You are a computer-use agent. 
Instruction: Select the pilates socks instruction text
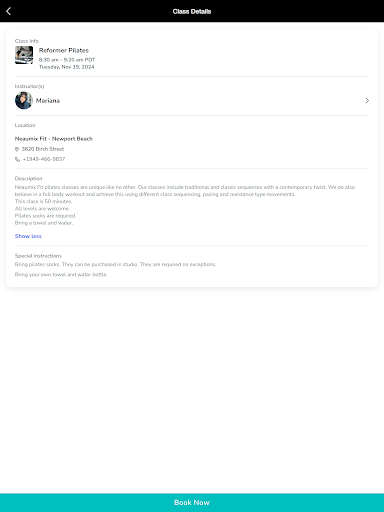115,264
